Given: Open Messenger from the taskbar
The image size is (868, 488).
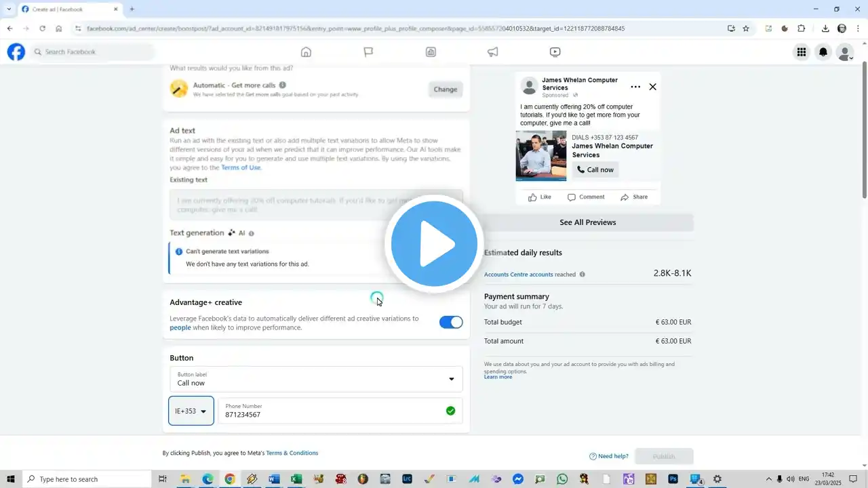Looking at the screenshot, I should click(x=517, y=479).
